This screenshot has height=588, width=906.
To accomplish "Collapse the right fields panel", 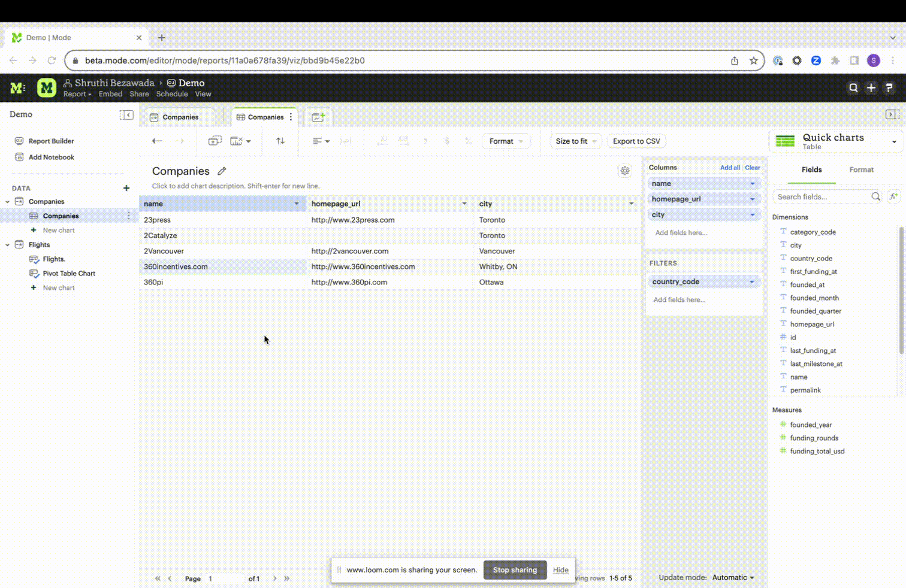I will pyautogui.click(x=892, y=114).
